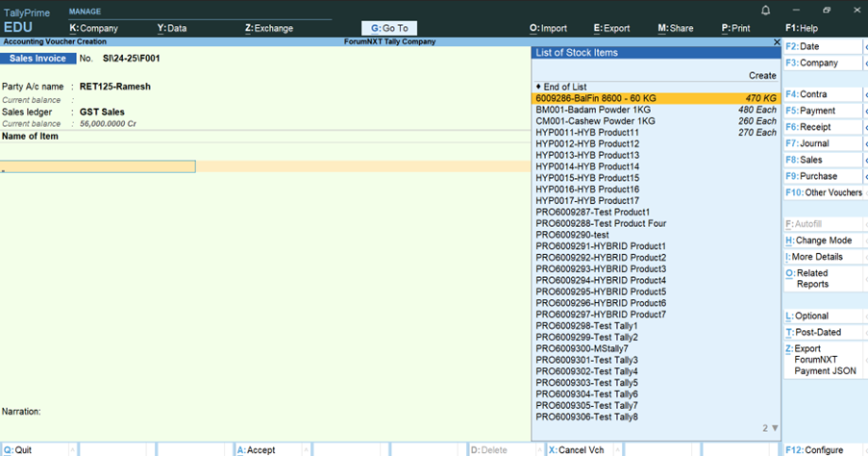Switch to F5: Payment voucher
Viewport: 868px width, 456px height.
click(823, 111)
